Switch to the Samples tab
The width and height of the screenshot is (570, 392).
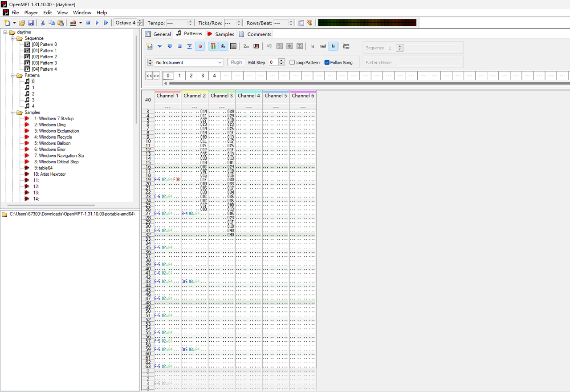coord(221,34)
